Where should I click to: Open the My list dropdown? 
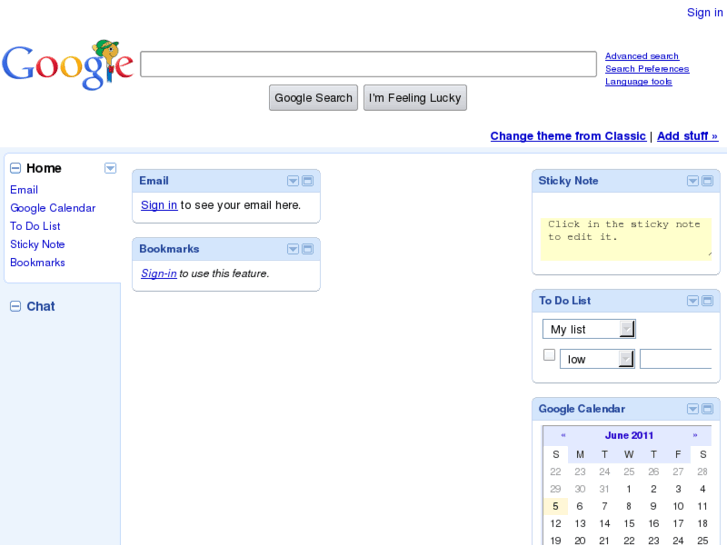pos(588,329)
